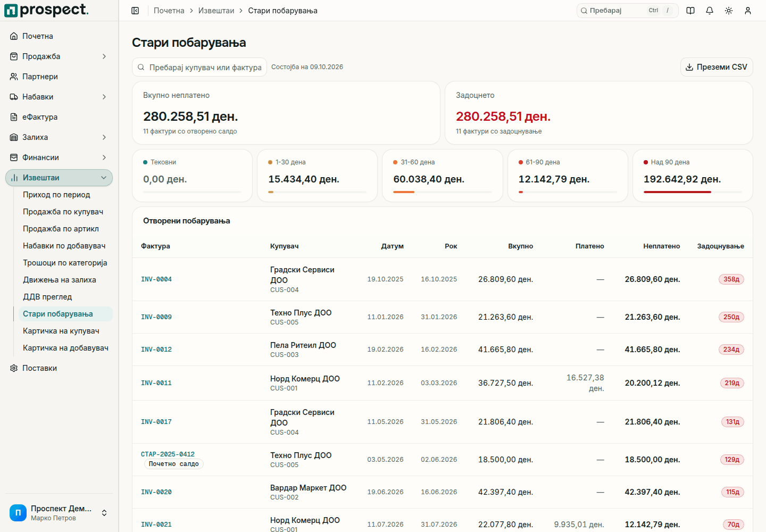Open invoice INV-0020

click(156, 492)
